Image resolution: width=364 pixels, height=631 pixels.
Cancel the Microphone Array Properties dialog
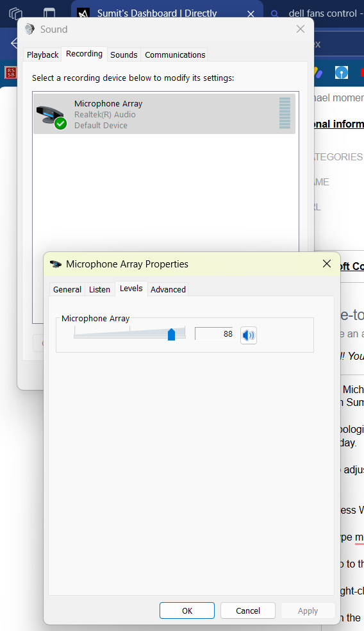point(248,610)
